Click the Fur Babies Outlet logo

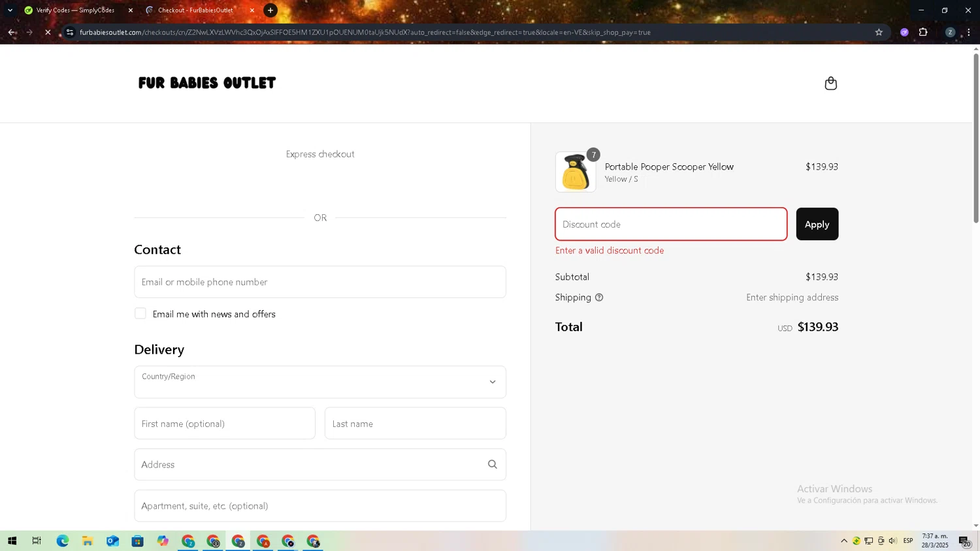tap(207, 83)
